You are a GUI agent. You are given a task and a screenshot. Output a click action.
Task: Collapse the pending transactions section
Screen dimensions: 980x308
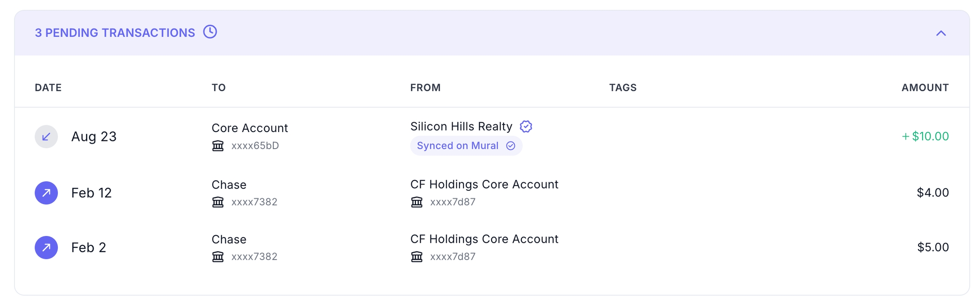click(940, 33)
